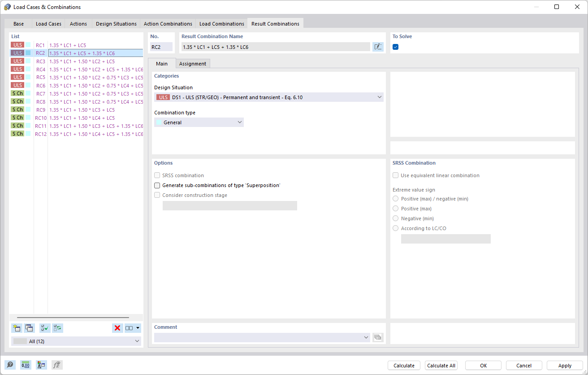The image size is (588, 375).
Task: Click the Result Combination Name input field
Action: [276, 47]
